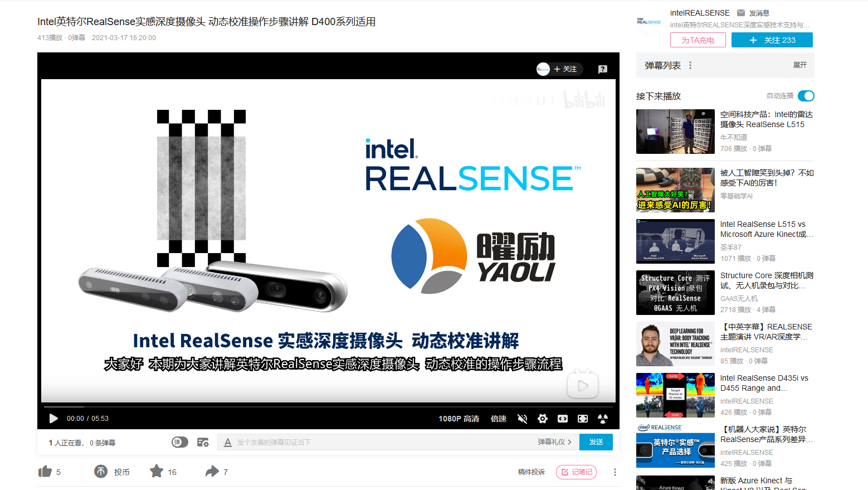868x490 pixels.
Task: Open the 1080P 高清 quality selector
Action: (459, 418)
